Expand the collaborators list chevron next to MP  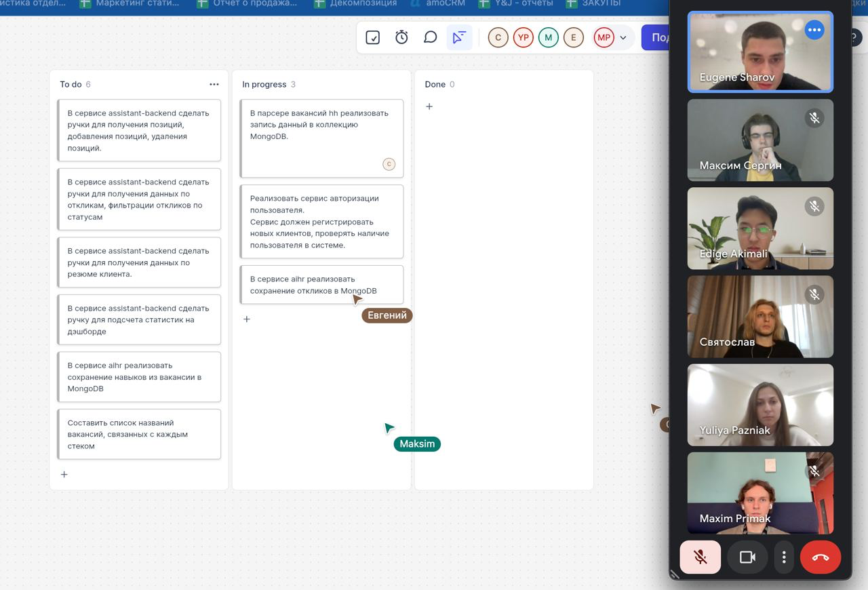tap(623, 38)
